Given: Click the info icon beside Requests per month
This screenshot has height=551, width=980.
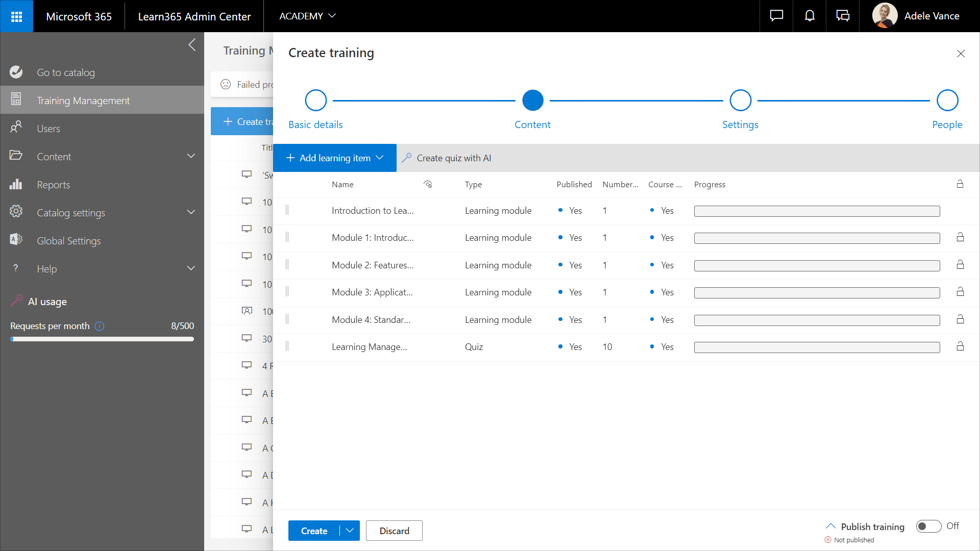Looking at the screenshot, I should (100, 326).
